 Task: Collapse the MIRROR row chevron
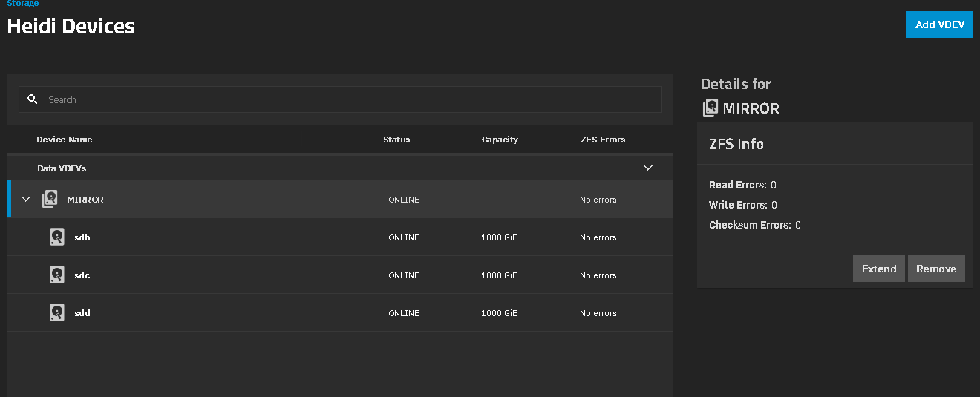26,199
